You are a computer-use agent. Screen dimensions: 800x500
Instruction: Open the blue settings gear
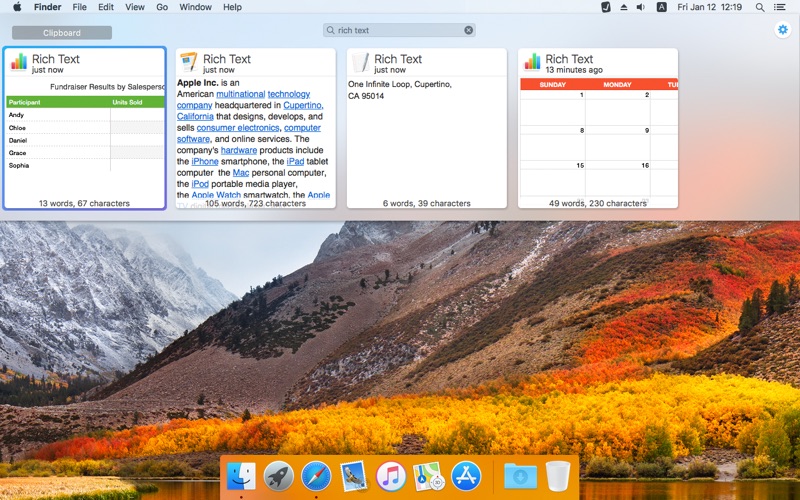782,30
